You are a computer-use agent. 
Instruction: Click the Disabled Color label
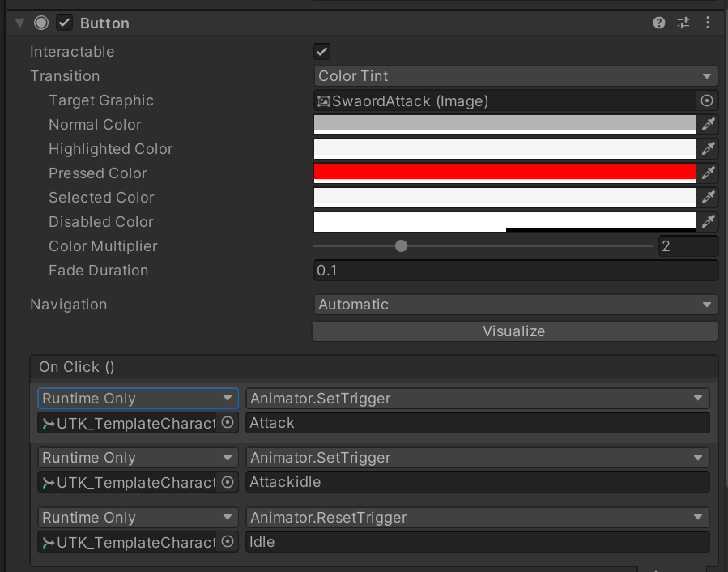pos(100,222)
